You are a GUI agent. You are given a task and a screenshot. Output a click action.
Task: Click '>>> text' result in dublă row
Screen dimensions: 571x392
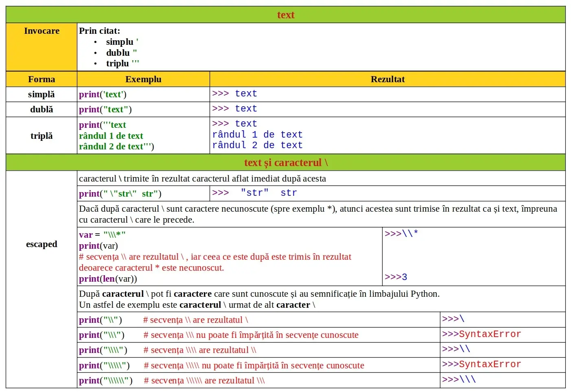234,109
